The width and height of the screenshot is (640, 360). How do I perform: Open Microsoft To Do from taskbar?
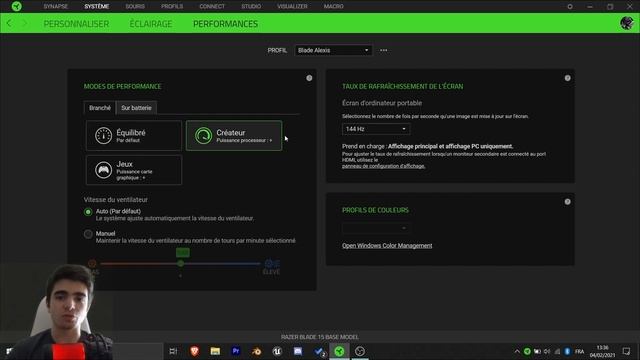[319, 351]
